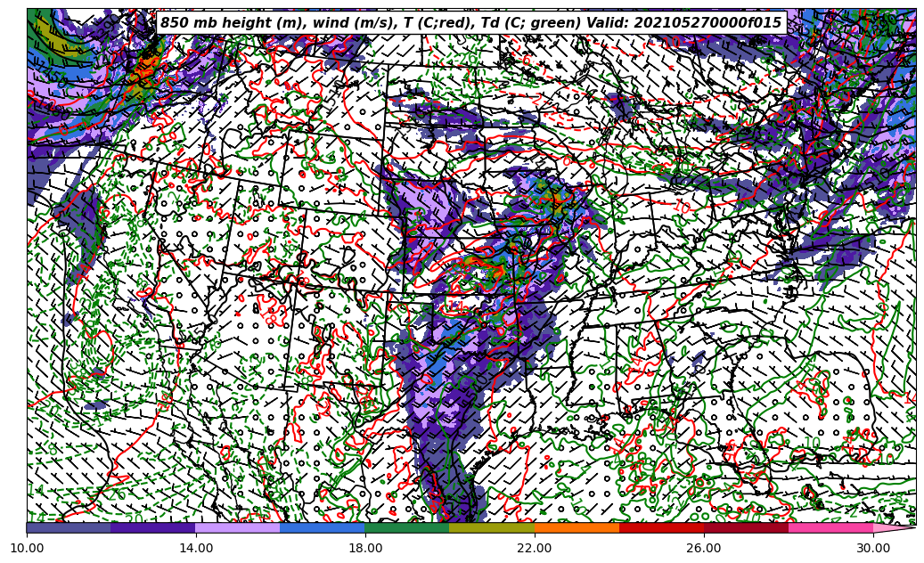Select the 14.00 colorbar tick label

tap(196, 549)
